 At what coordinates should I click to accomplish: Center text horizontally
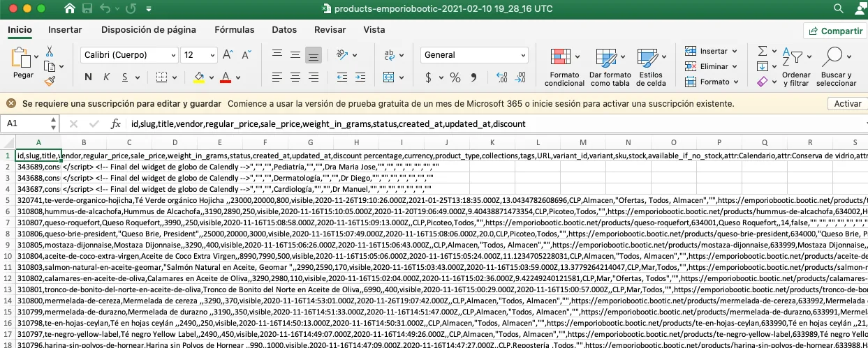coord(295,77)
